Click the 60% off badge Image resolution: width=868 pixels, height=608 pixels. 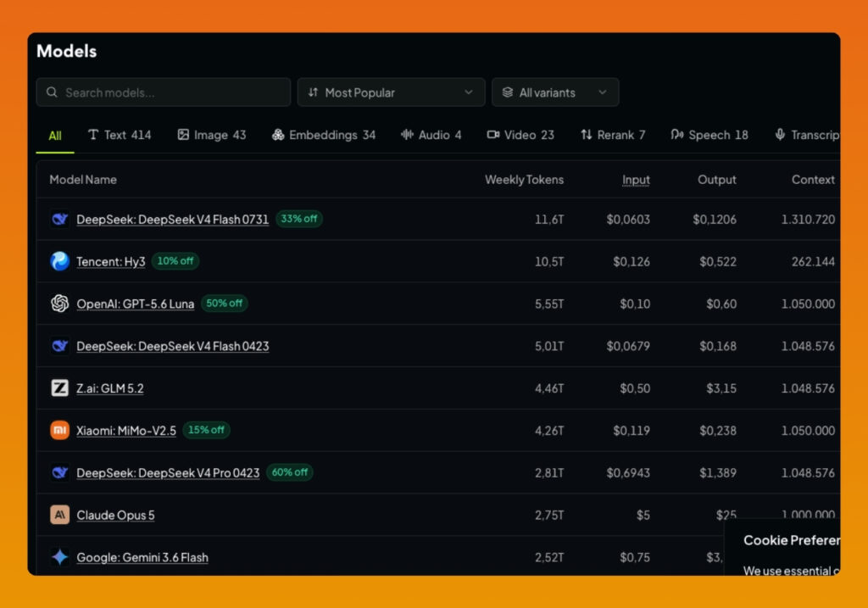pos(290,471)
